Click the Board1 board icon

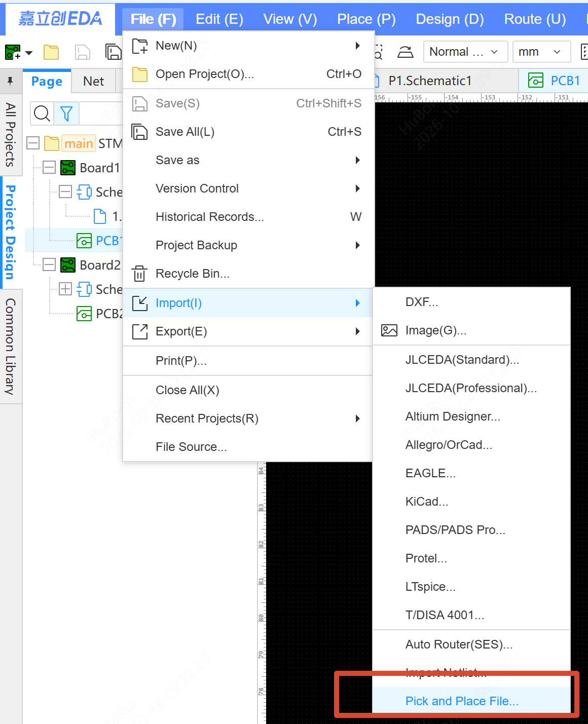[68, 168]
